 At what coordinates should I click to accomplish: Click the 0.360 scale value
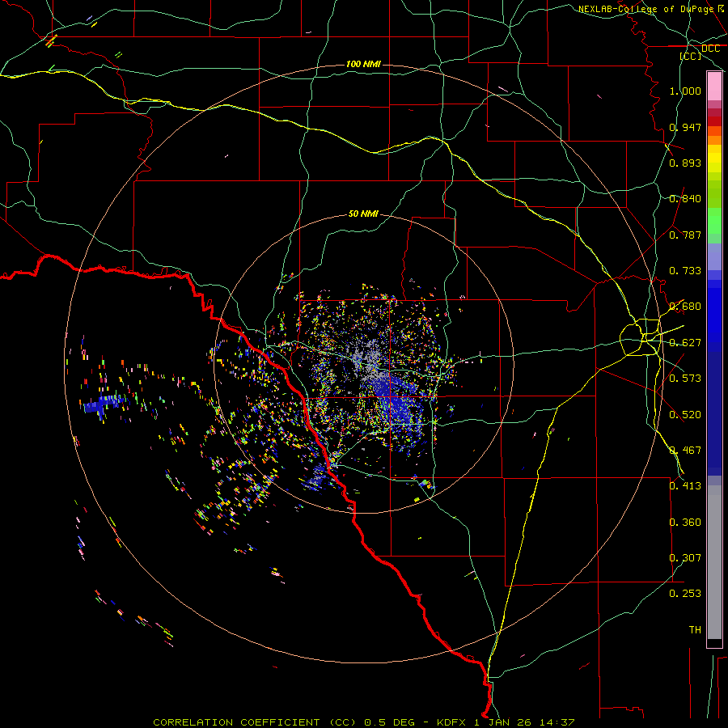point(685,523)
